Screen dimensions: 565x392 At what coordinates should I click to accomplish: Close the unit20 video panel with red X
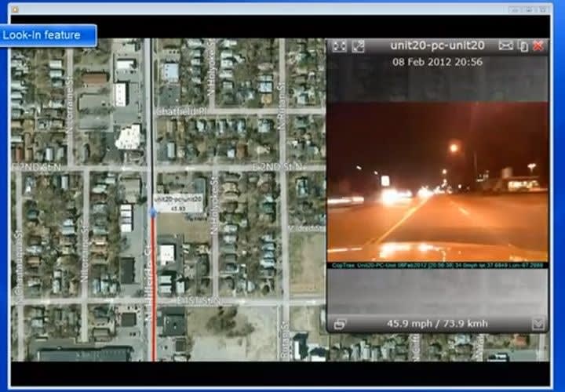pyautogui.click(x=538, y=46)
